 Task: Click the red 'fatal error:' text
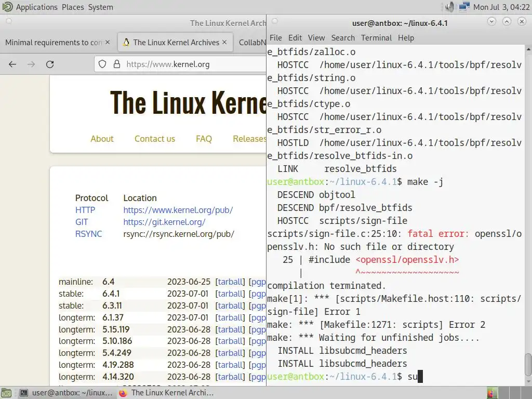(x=438, y=234)
